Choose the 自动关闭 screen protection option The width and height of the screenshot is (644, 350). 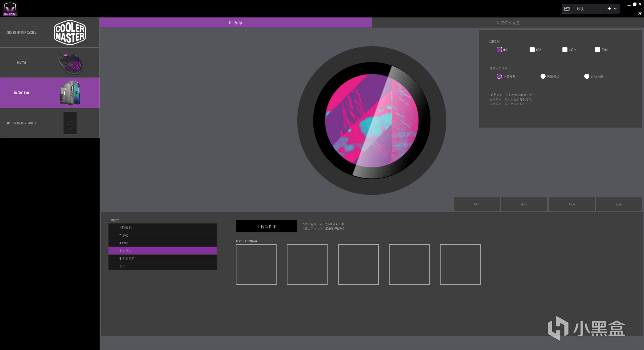pyautogui.click(x=586, y=76)
